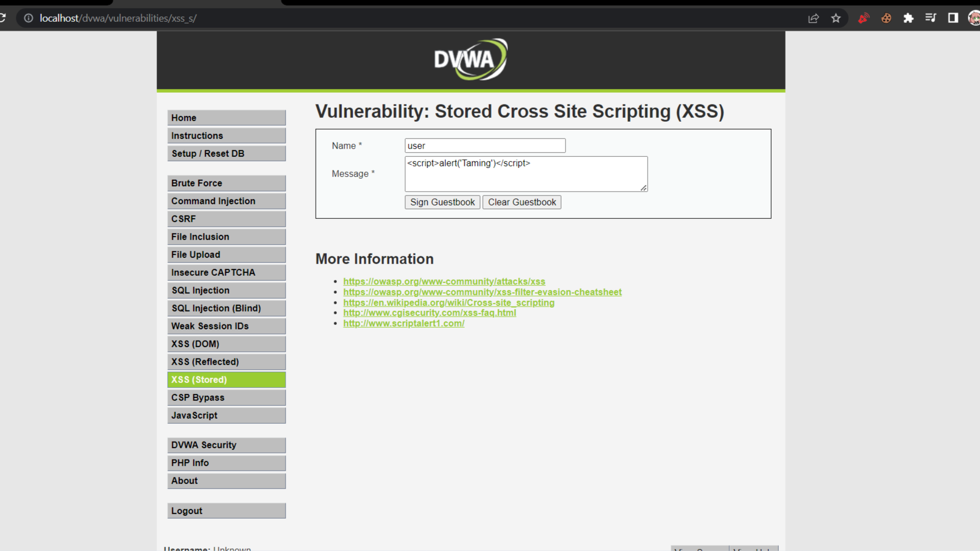This screenshot has height=551, width=980.
Task: Open the OWASP XSS attacks link
Action: 444,281
